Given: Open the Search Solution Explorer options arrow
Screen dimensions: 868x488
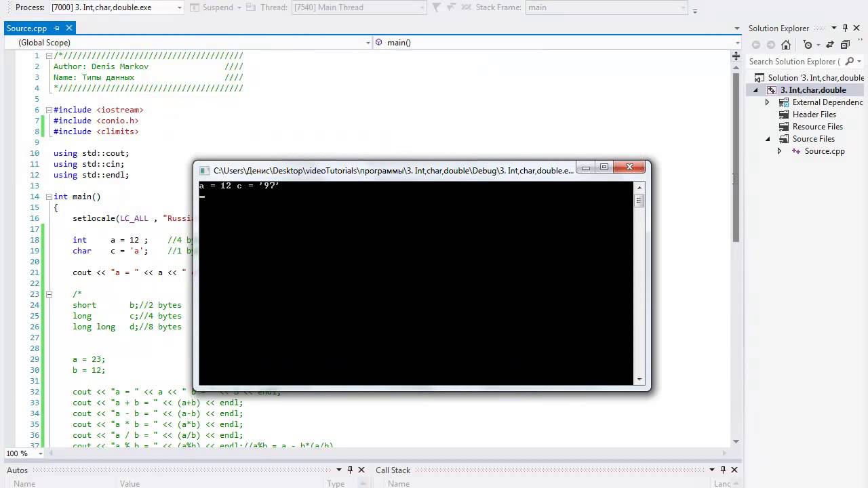Looking at the screenshot, I should click(x=859, y=61).
